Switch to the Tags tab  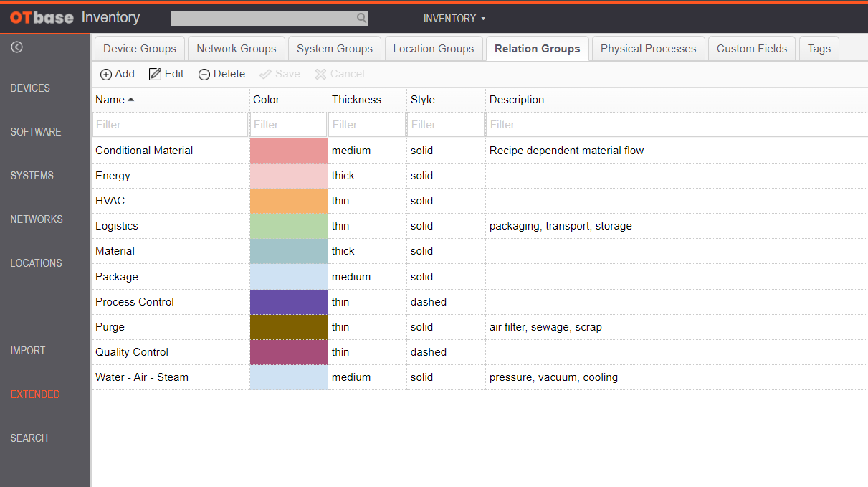(x=819, y=48)
